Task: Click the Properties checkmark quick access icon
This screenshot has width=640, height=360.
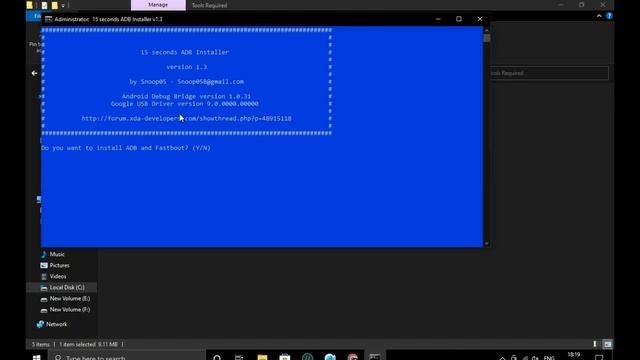Action: tap(44, 5)
